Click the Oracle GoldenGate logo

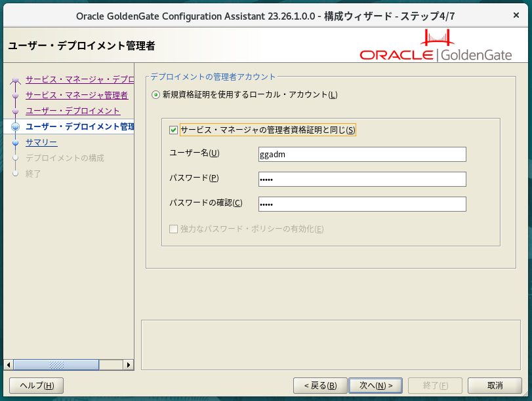pyautogui.click(x=436, y=47)
